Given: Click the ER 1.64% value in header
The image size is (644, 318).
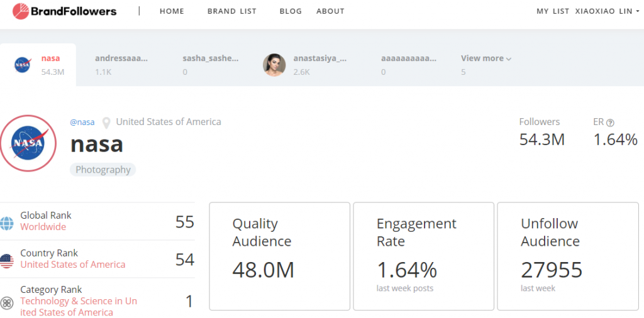Looking at the screenshot, I should [615, 140].
